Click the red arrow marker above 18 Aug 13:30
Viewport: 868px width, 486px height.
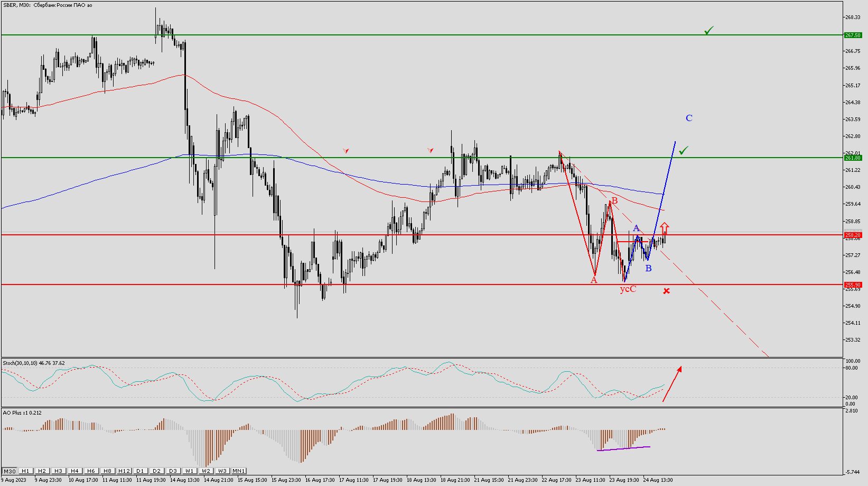[431, 151]
